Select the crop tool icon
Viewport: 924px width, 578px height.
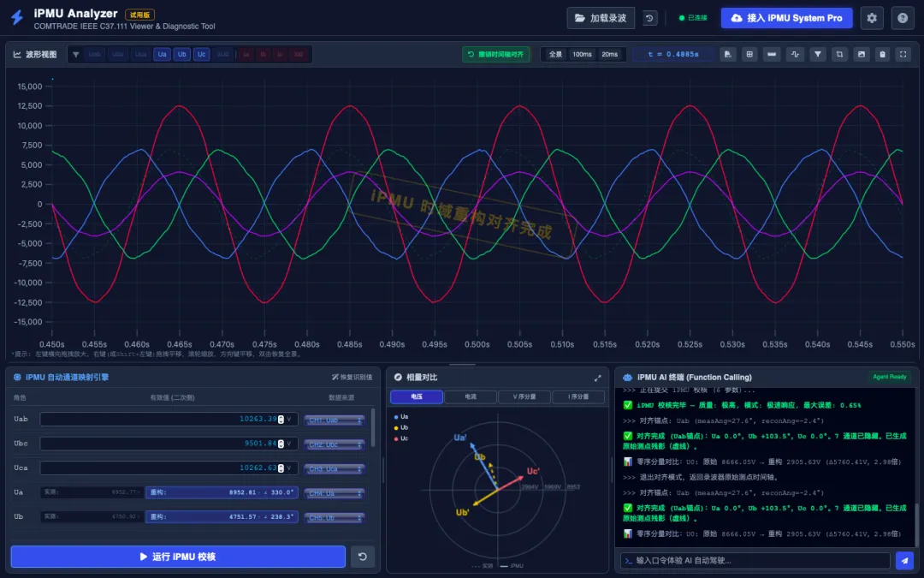tap(840, 54)
